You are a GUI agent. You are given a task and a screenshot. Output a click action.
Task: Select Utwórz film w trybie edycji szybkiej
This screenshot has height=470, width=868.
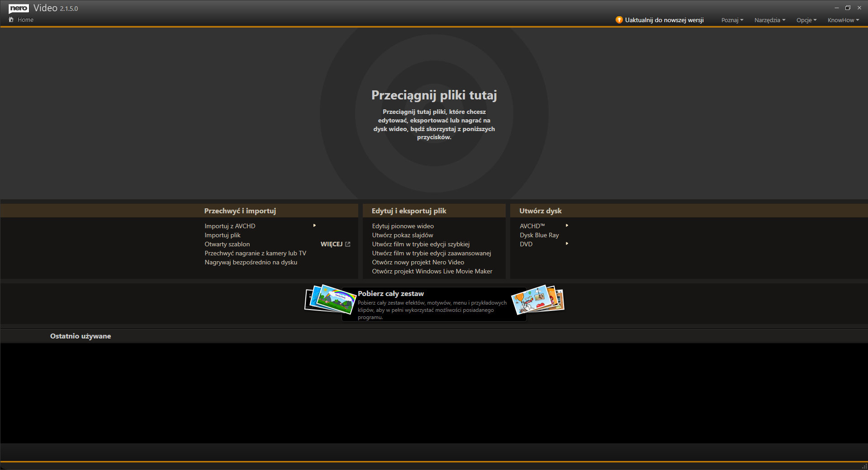coord(421,244)
